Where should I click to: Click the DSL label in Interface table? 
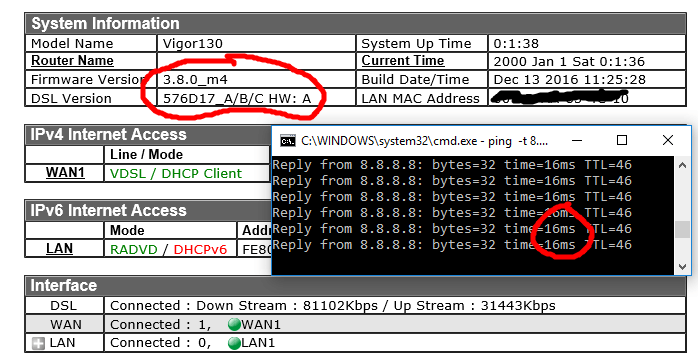tap(63, 306)
